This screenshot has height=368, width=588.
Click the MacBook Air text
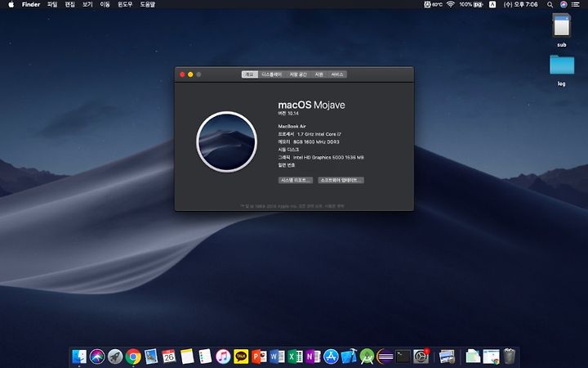tap(292, 126)
